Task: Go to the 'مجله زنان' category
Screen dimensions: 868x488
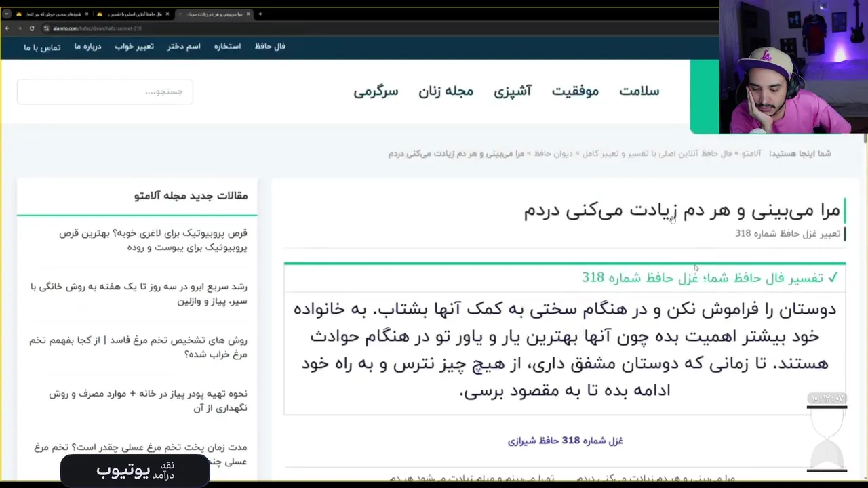Action: click(x=446, y=91)
